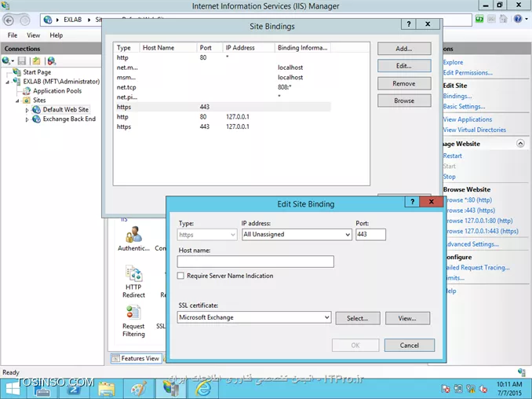This screenshot has height=399, width=532.
Task: Expand the Default Web Site node
Action: point(27,110)
